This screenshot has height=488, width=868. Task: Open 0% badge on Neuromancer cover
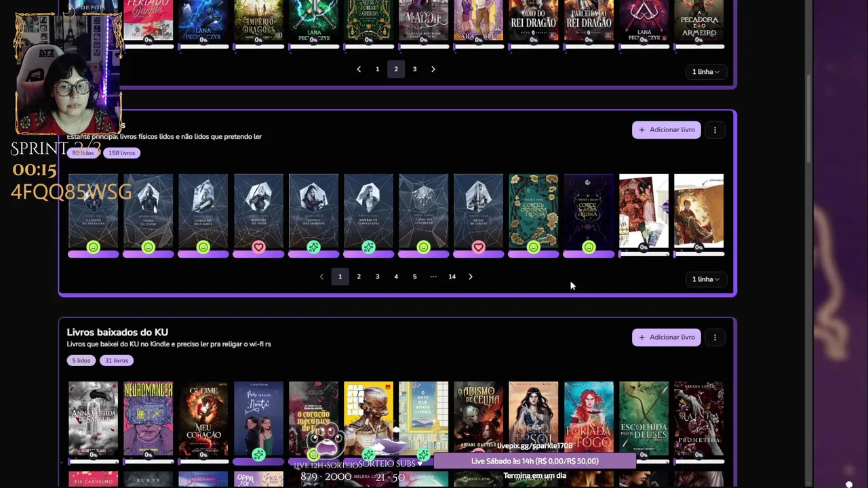tap(148, 455)
